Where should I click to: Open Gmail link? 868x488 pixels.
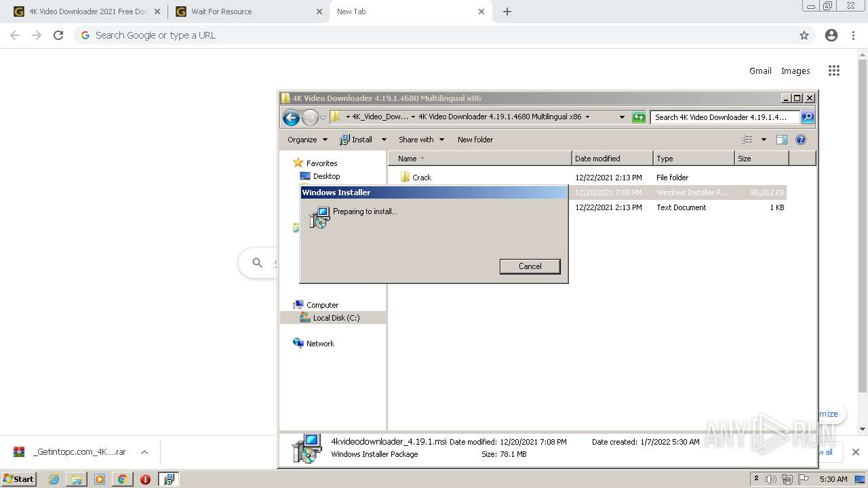(x=760, y=70)
